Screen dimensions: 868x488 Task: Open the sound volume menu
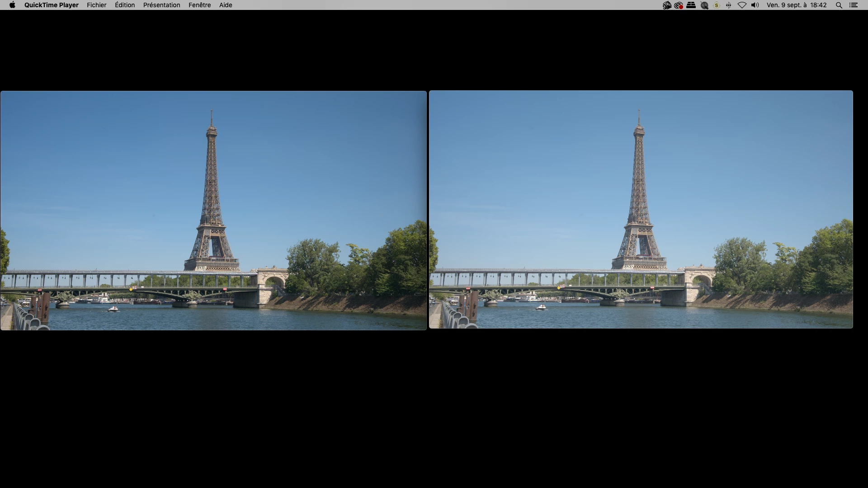(x=755, y=5)
